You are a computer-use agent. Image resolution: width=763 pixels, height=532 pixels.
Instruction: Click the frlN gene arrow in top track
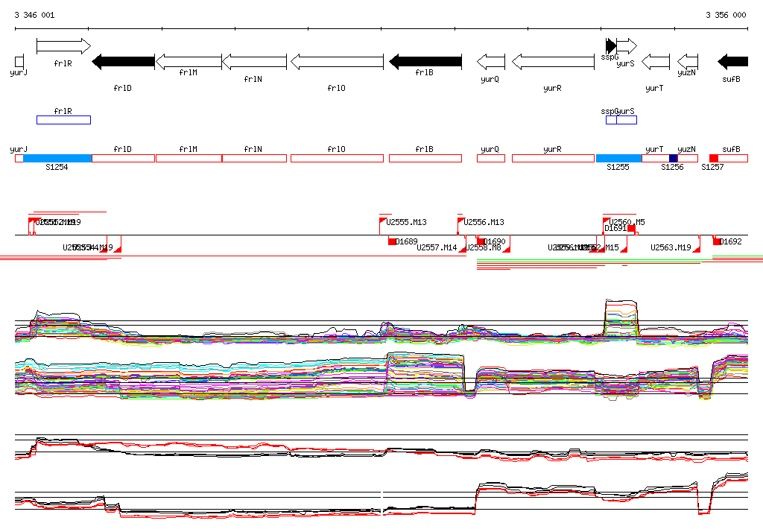[x=255, y=62]
